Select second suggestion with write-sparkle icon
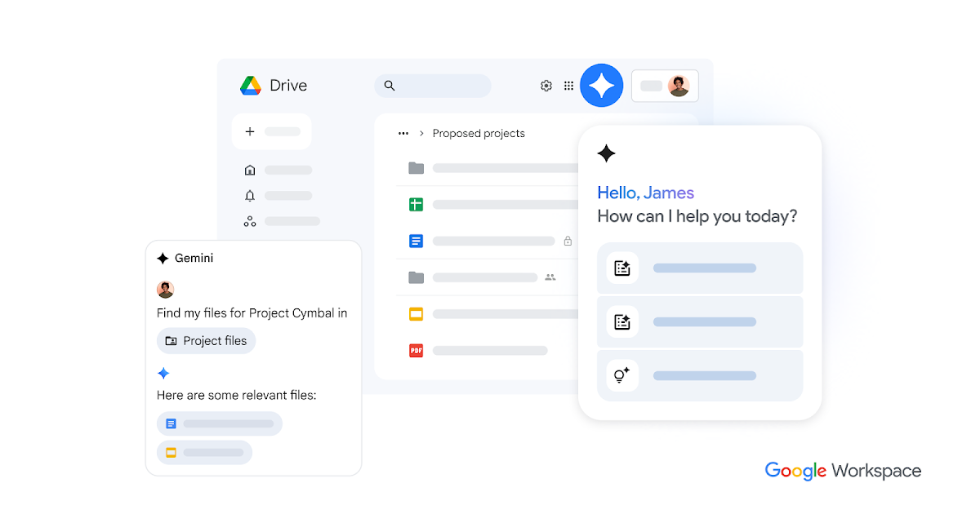Screen dimensions: 980x514 (x=700, y=321)
